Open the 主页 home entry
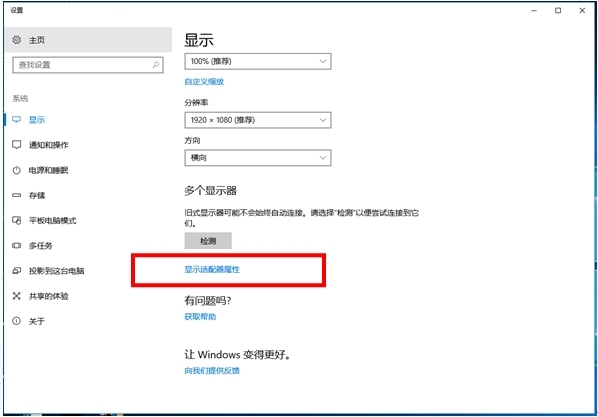The width and height of the screenshot is (598, 417). [88, 40]
